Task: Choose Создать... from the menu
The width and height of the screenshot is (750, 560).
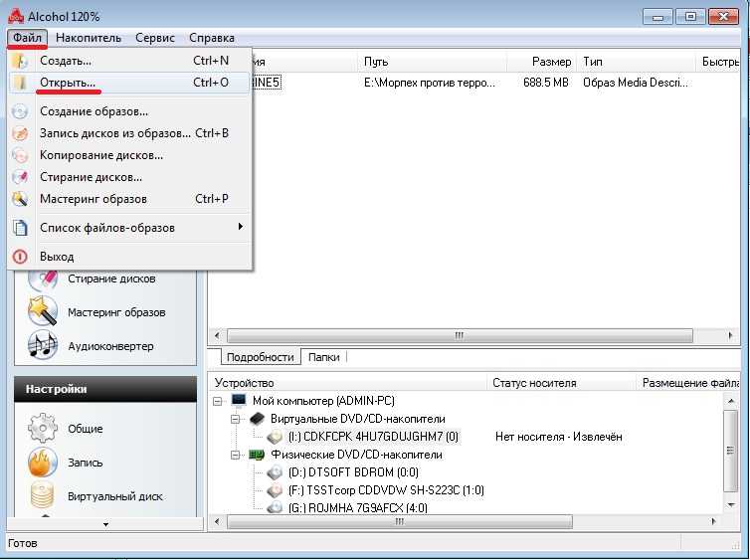Action: (129, 61)
